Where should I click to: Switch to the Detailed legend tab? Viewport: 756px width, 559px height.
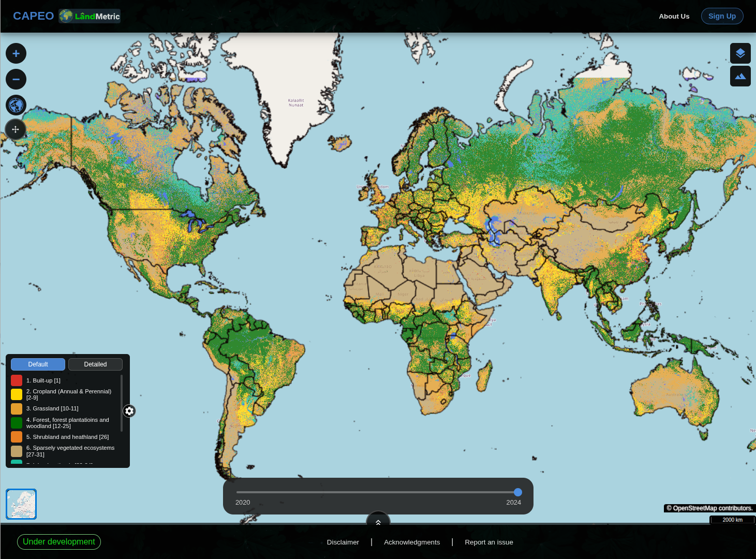[x=96, y=364]
